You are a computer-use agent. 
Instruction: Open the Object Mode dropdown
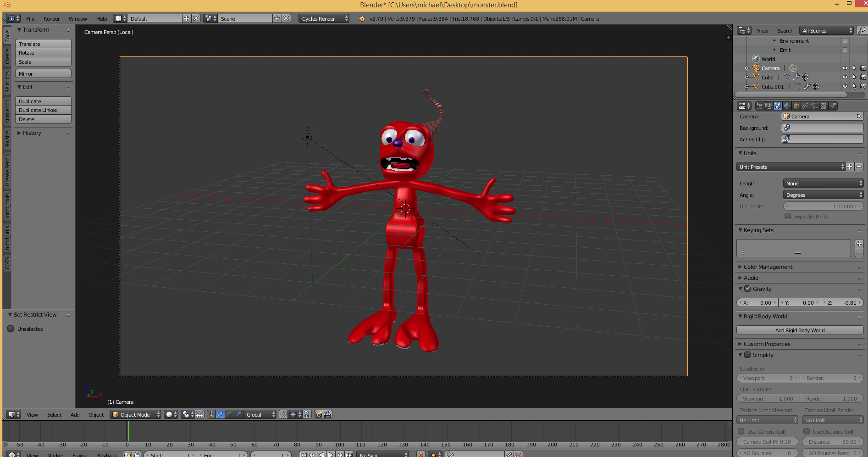click(x=136, y=414)
